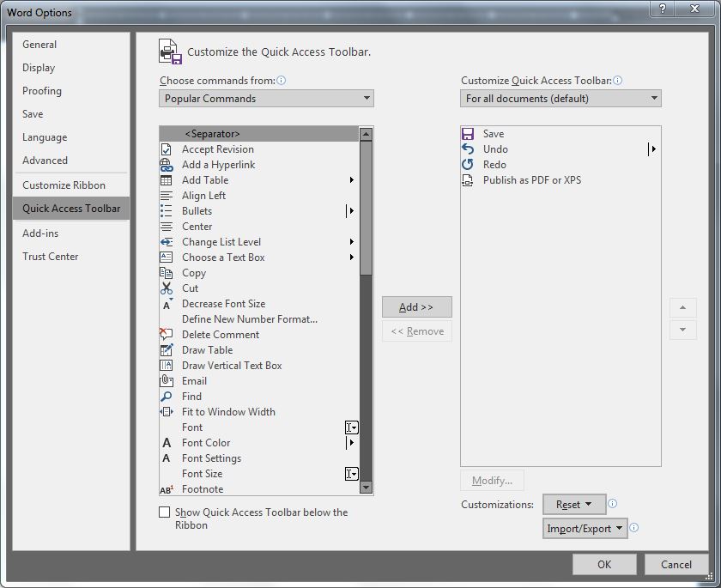This screenshot has width=721, height=588.
Task: Select the Choose a Text Box icon
Action: tap(166, 258)
